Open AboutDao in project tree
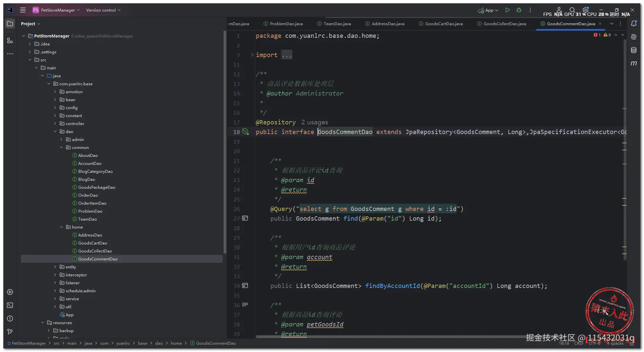644x352 pixels. point(88,155)
